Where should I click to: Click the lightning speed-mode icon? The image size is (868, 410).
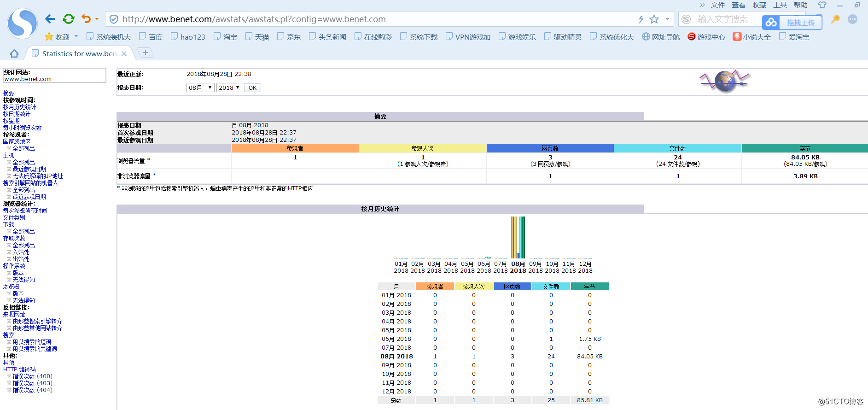[x=641, y=19]
